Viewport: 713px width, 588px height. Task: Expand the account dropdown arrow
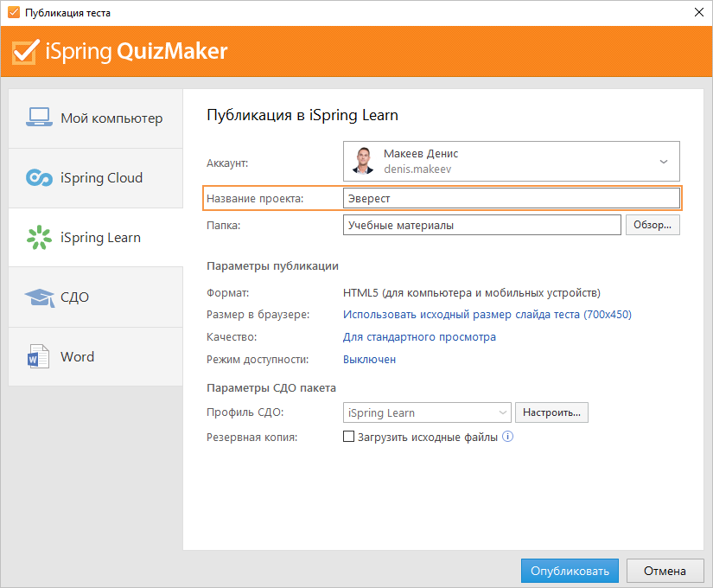click(664, 162)
